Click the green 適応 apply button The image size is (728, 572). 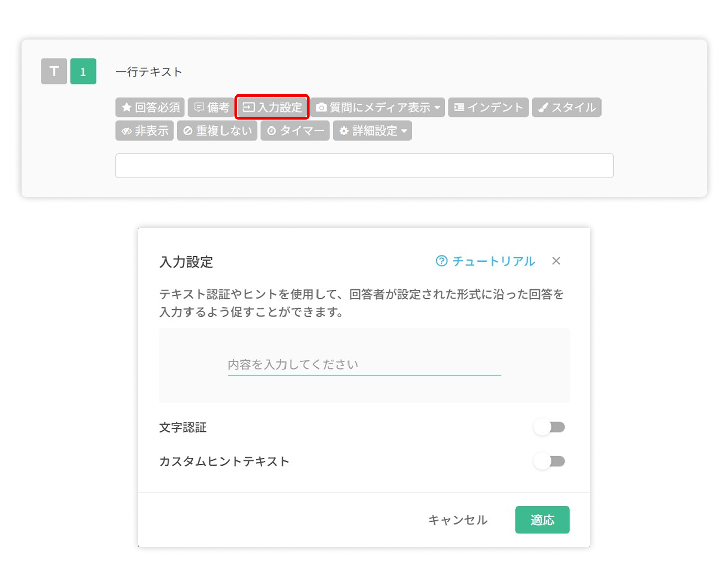[x=542, y=520]
